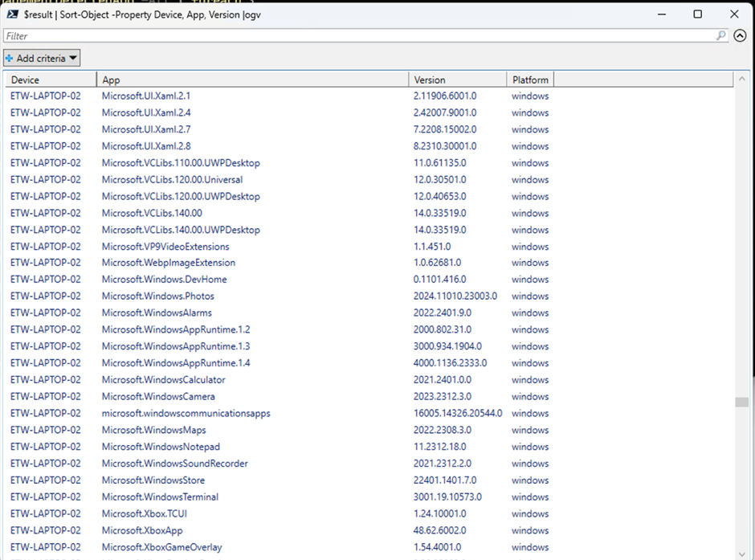Screen dimensions: 755x560
Task: Select Microsoft.WindowsSoundRecorder row
Action: point(369,464)
